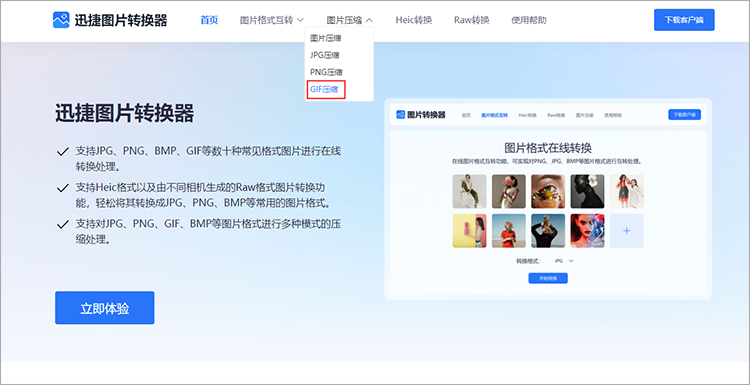750x385 pixels.
Task: Choose JPG压缩 in the dropdown menu
Action: [325, 55]
